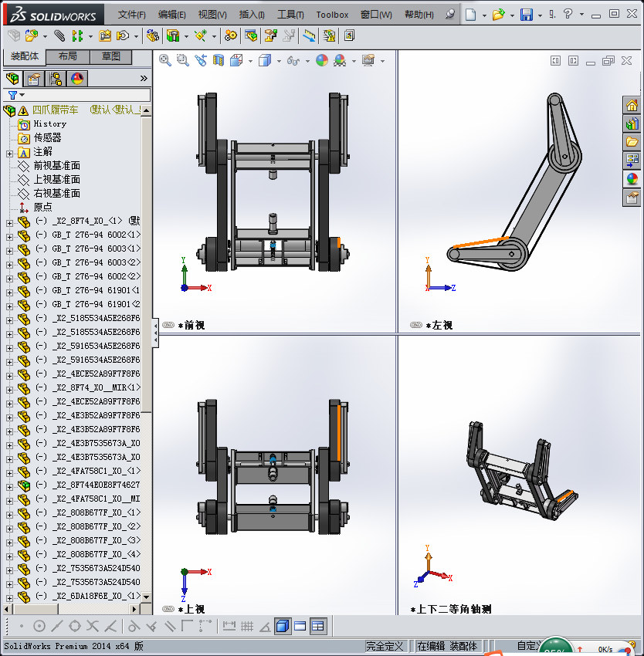The width and height of the screenshot is (644, 656).
Task: Open the Toolbox menu
Action: 332,14
